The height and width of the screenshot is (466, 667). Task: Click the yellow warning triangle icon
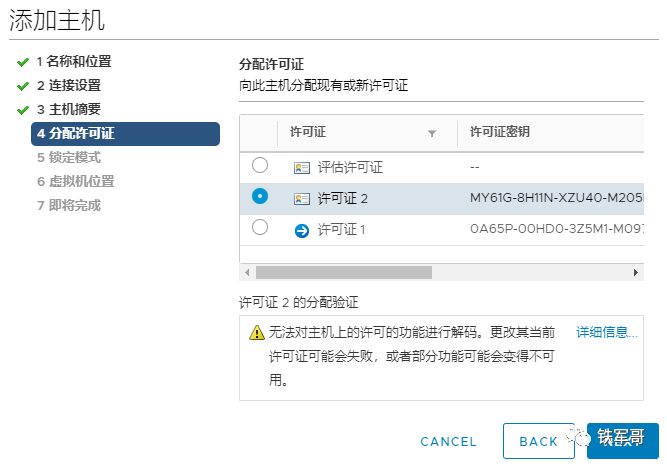coord(257,332)
